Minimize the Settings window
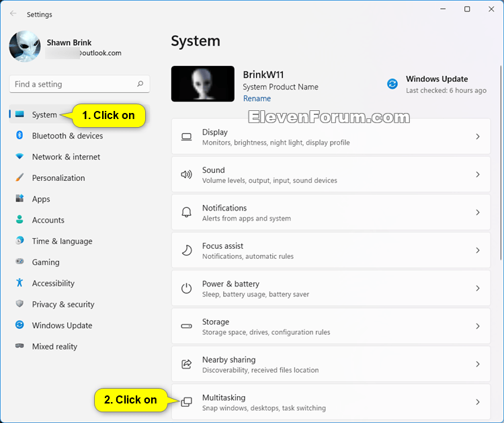The height and width of the screenshot is (423, 504). click(x=443, y=9)
